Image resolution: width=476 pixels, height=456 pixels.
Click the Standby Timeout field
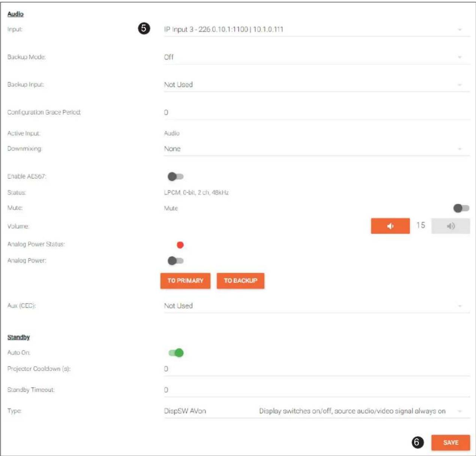(317, 390)
